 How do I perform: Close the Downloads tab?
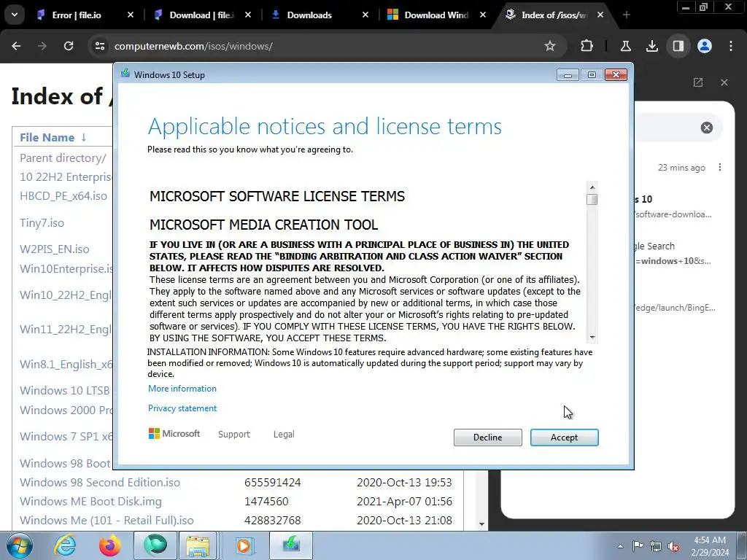click(x=365, y=15)
